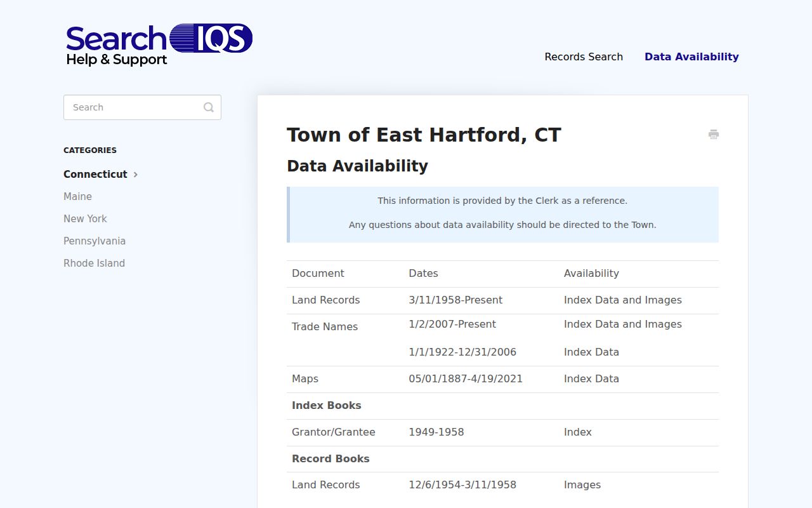The image size is (812, 508).
Task: Open the Data Availability menu item
Action: 691,57
